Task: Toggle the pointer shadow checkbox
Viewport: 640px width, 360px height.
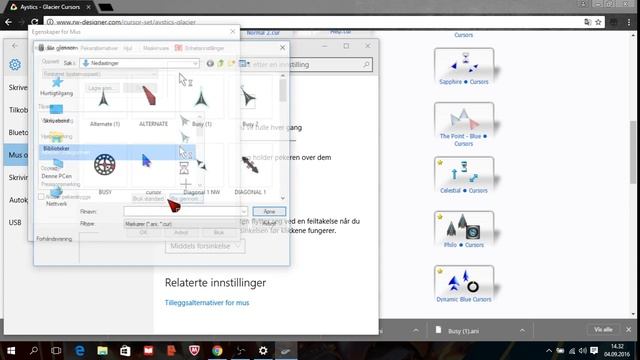Action: click(x=41, y=197)
